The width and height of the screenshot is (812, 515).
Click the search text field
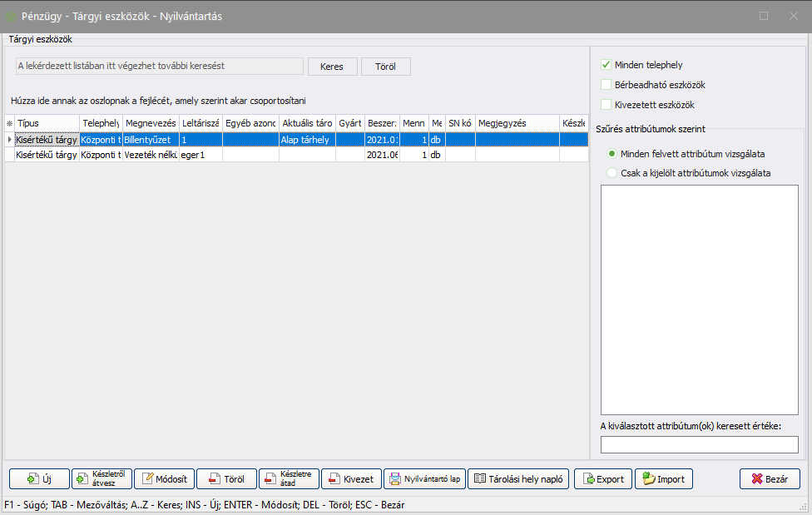point(160,66)
